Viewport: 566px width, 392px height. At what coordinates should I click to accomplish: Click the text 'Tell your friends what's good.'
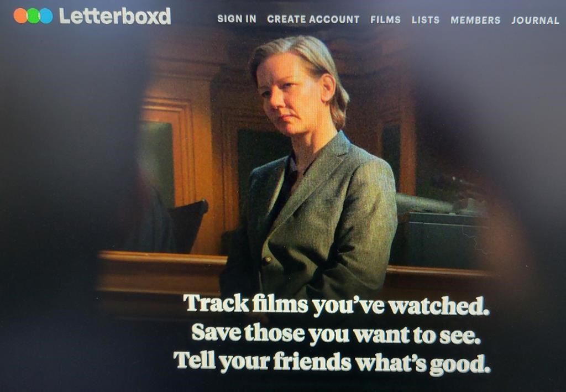tap(332, 362)
